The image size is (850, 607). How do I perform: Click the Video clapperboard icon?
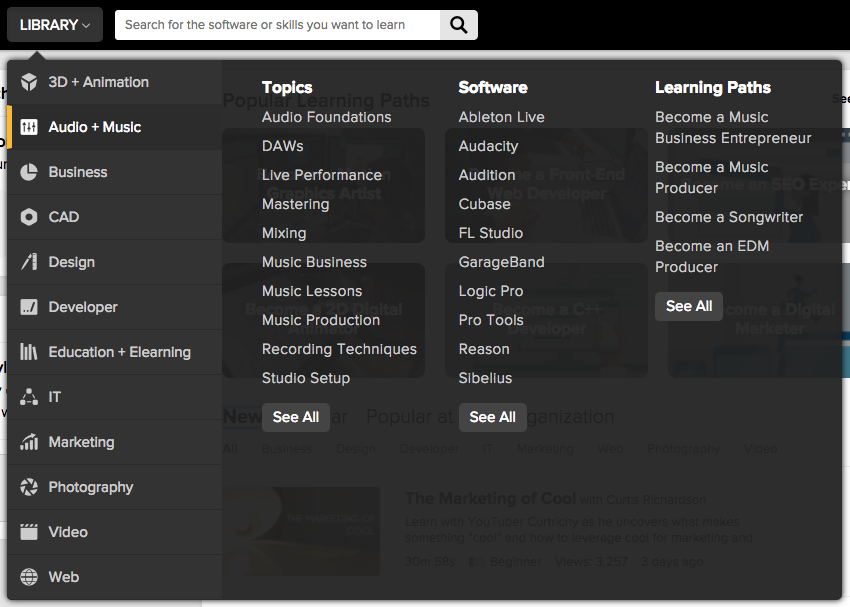(x=29, y=532)
